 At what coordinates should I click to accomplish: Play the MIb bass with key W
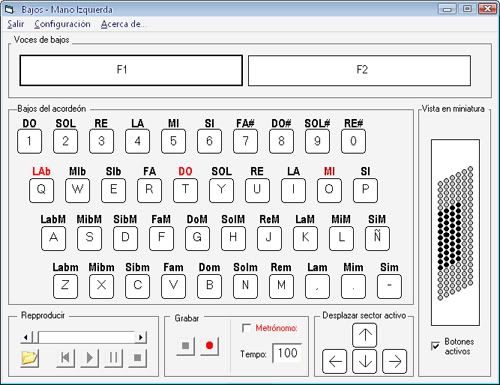pyautogui.click(x=78, y=190)
